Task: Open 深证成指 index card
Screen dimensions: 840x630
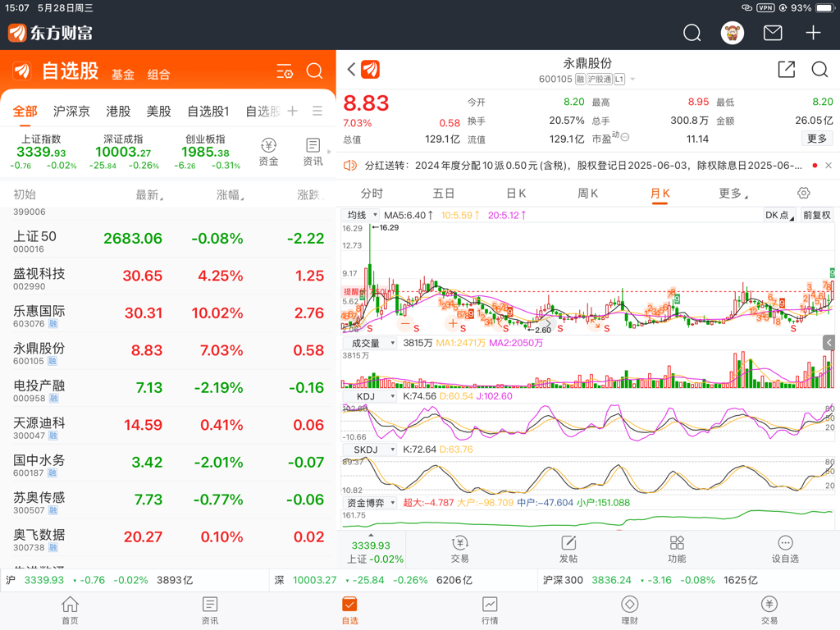Action: coord(124,152)
